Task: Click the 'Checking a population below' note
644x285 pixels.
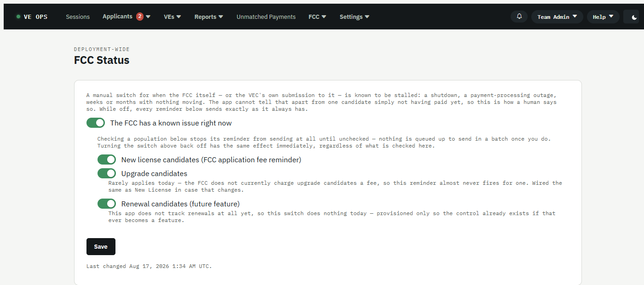Action: 324,142
